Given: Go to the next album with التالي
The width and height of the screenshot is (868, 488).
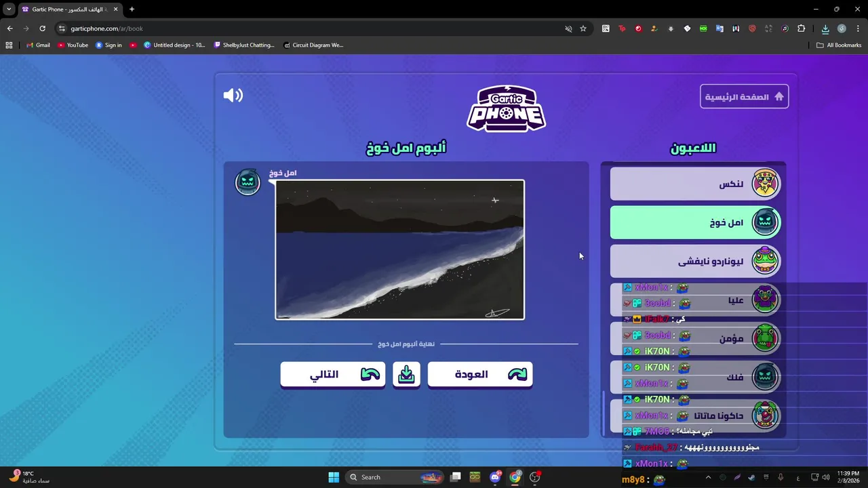Looking at the screenshot, I should pyautogui.click(x=333, y=374).
